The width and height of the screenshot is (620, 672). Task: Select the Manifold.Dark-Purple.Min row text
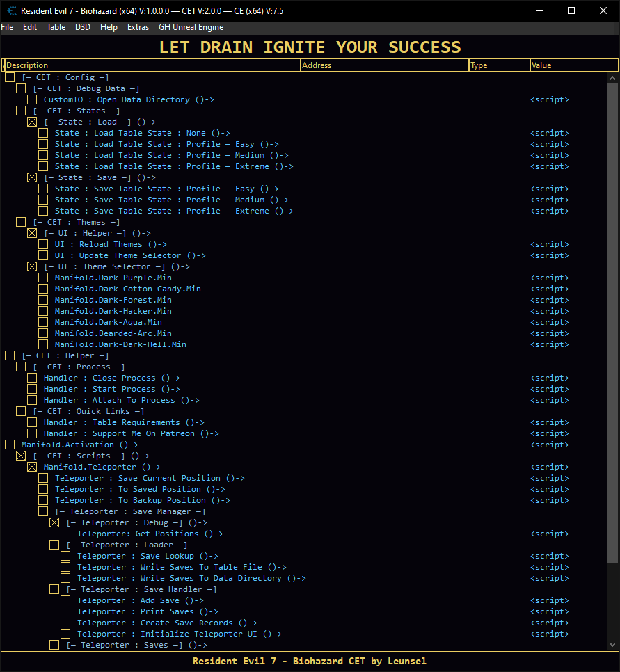113,278
